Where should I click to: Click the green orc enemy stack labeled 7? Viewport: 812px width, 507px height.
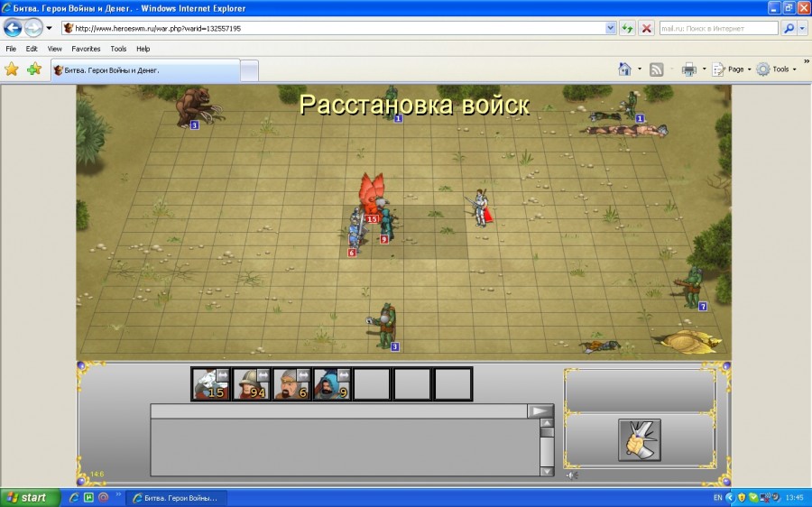pos(692,288)
